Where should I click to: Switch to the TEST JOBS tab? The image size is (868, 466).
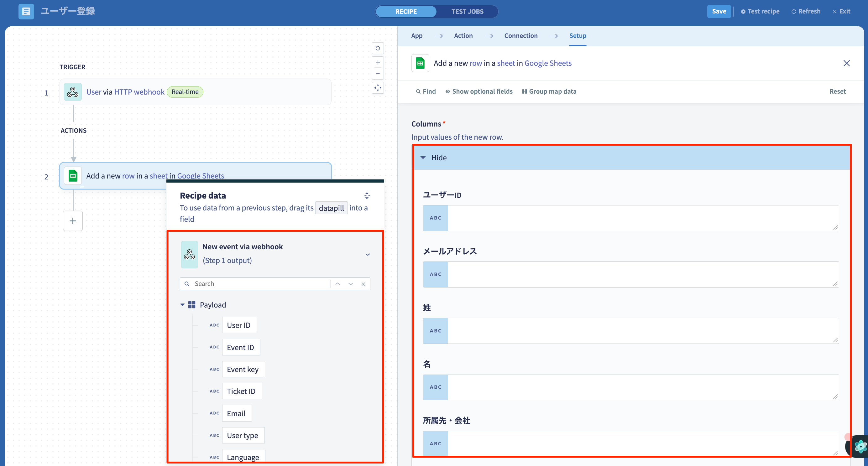(467, 12)
